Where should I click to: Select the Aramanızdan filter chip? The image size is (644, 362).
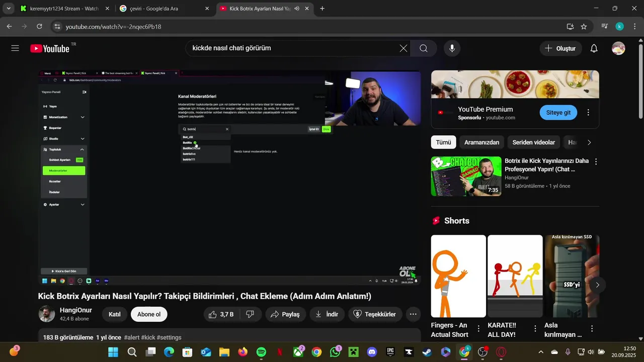click(x=481, y=142)
